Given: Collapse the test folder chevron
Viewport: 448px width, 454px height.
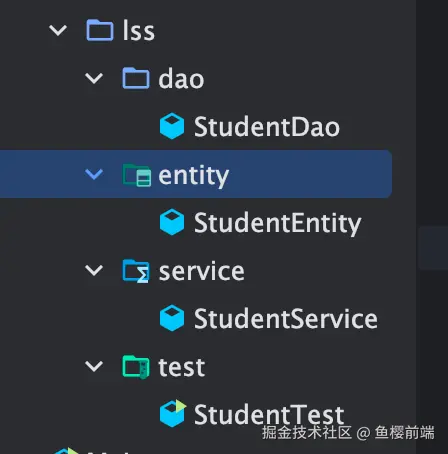Looking at the screenshot, I should click(x=94, y=366).
